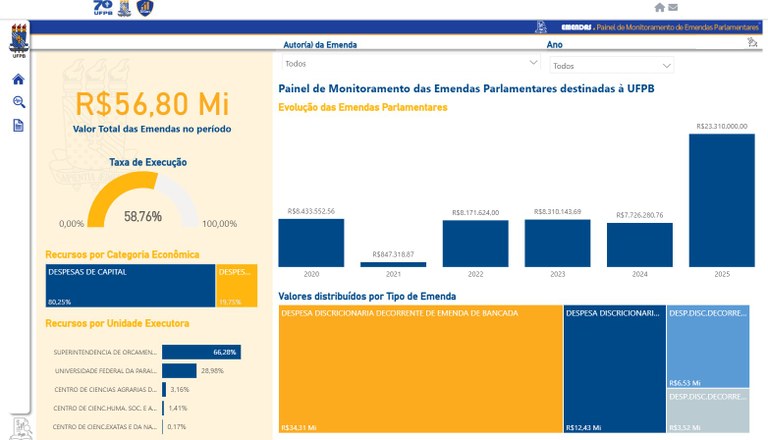The image size is (768, 440).
Task: Select the orange Emenda de Bancada treemap tile
Action: tap(420, 370)
